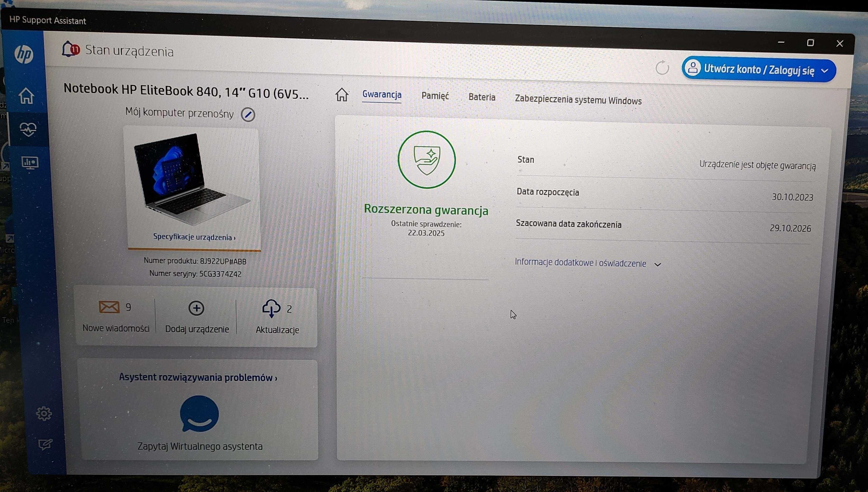This screenshot has height=492, width=868.
Task: Click start date 30.10.2023
Action: 792,197
